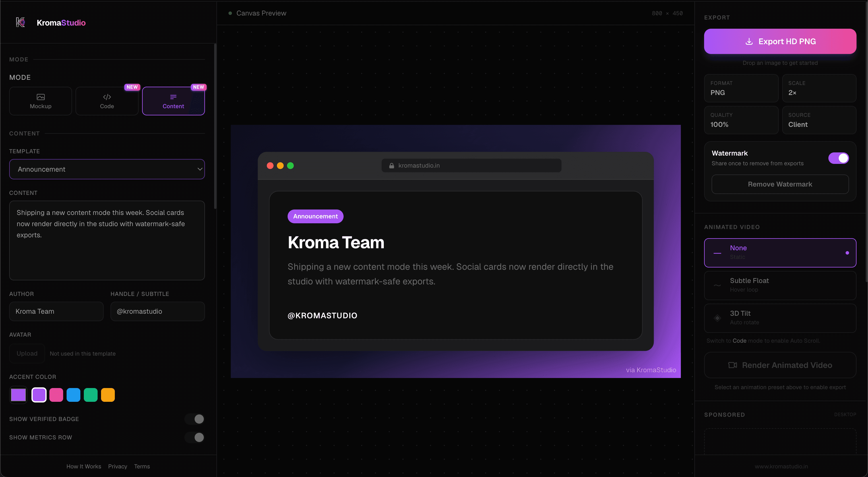
Task: Click the red dot in preview window
Action: pos(270,165)
